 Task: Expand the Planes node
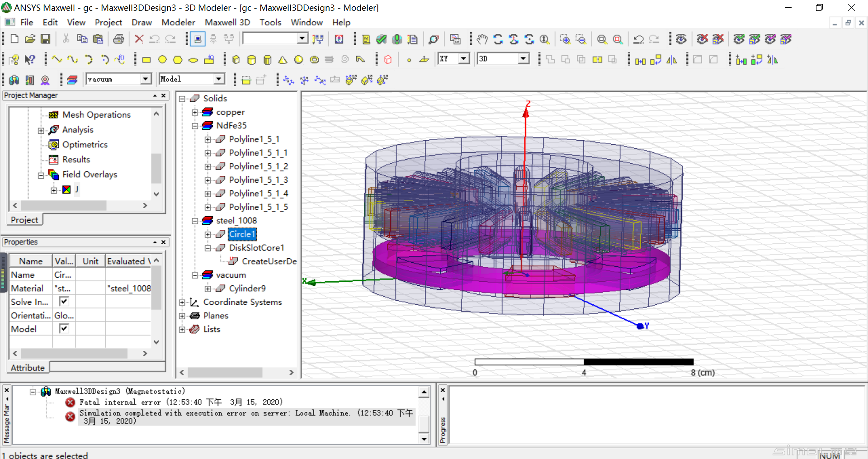coord(182,316)
